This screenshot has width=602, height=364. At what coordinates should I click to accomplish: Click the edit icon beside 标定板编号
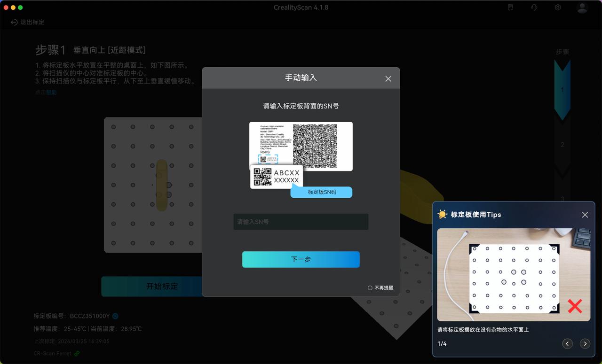coord(115,316)
